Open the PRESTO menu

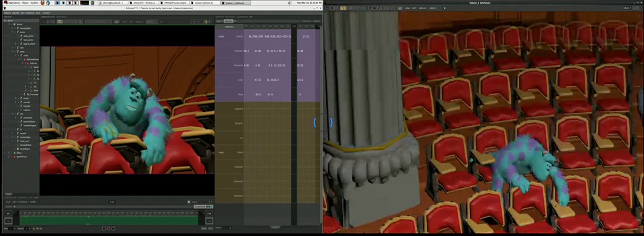point(7,13)
